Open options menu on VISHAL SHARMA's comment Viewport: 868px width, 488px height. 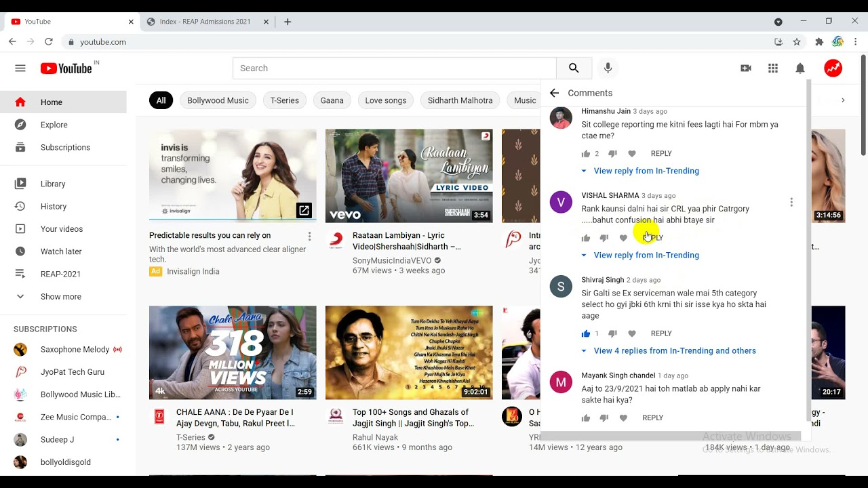point(791,202)
